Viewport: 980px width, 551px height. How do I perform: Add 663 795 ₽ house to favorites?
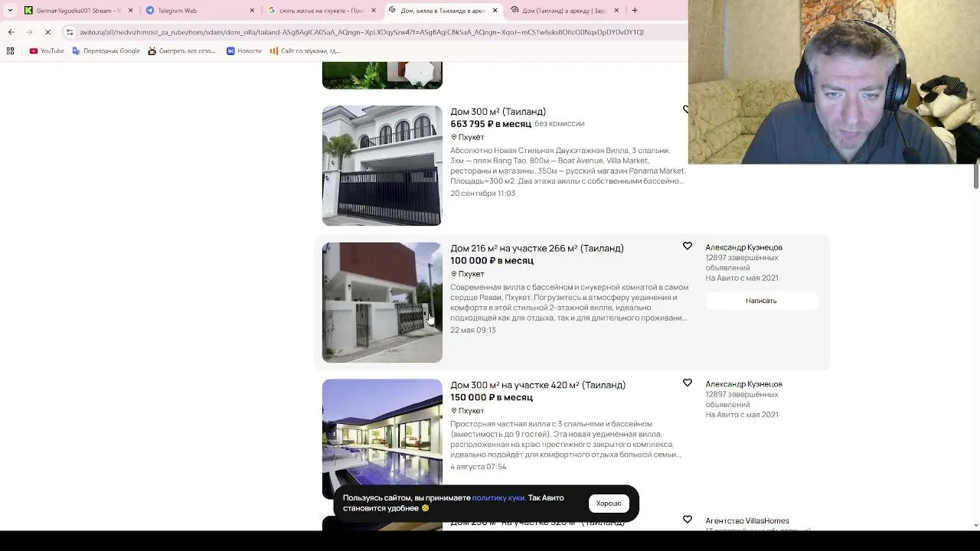tap(686, 109)
